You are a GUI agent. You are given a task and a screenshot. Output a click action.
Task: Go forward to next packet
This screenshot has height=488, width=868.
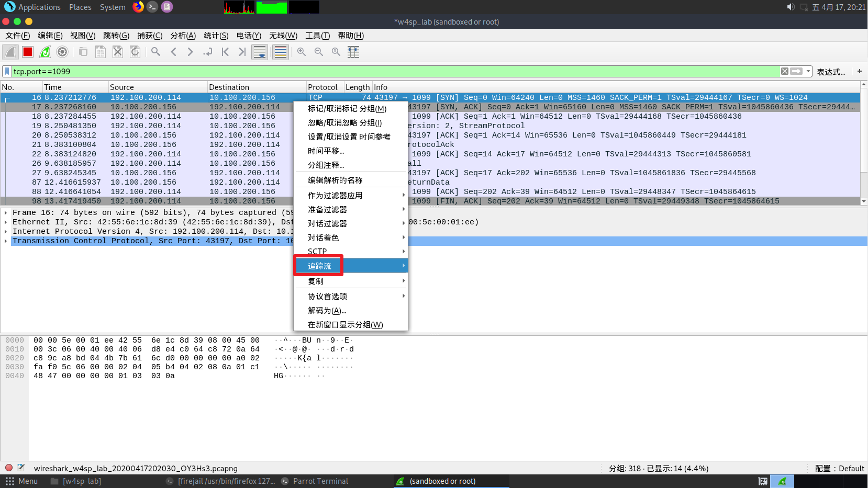click(x=191, y=52)
